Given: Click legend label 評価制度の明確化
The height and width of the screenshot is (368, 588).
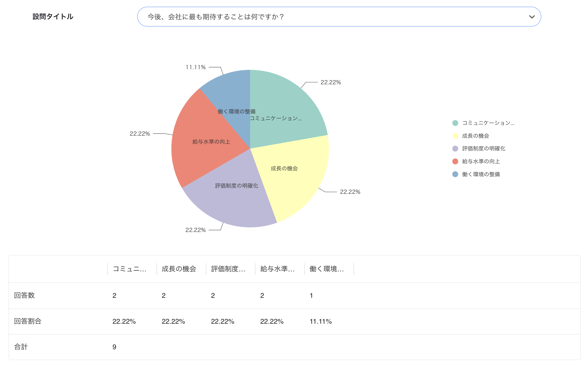Looking at the screenshot, I should pyautogui.click(x=484, y=149).
